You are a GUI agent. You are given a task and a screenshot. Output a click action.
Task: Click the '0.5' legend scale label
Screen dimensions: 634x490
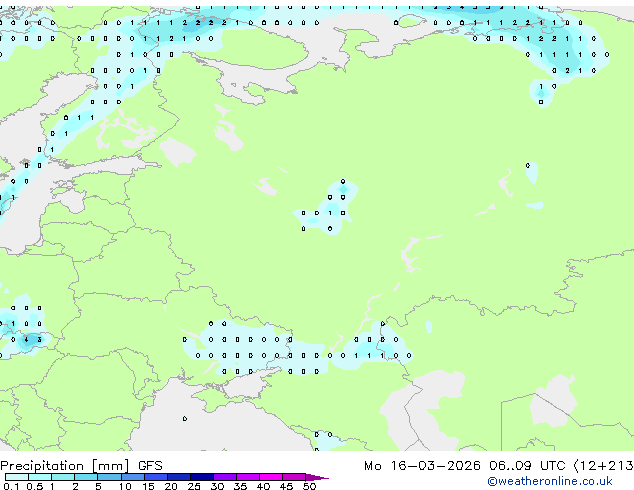click(35, 486)
